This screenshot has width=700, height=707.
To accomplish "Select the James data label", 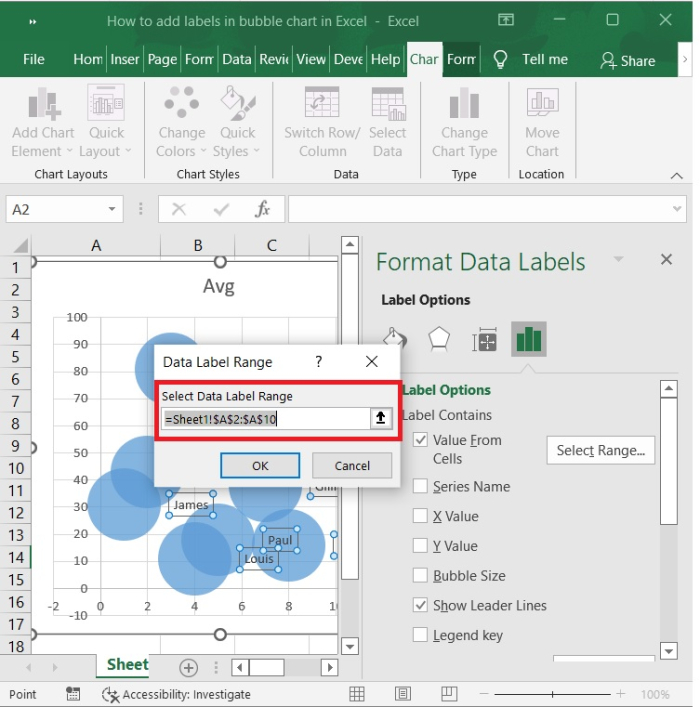I will pyautogui.click(x=191, y=505).
